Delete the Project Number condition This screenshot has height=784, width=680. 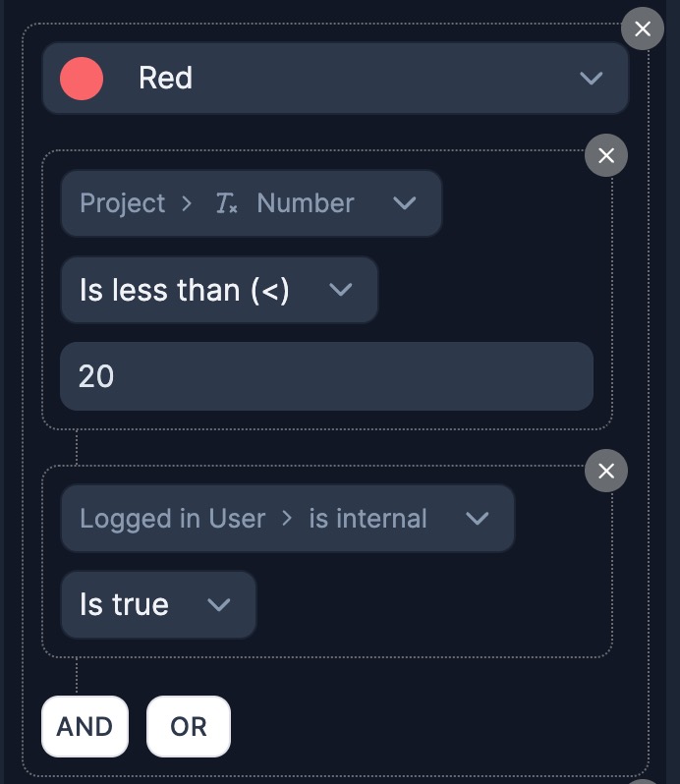(x=606, y=155)
